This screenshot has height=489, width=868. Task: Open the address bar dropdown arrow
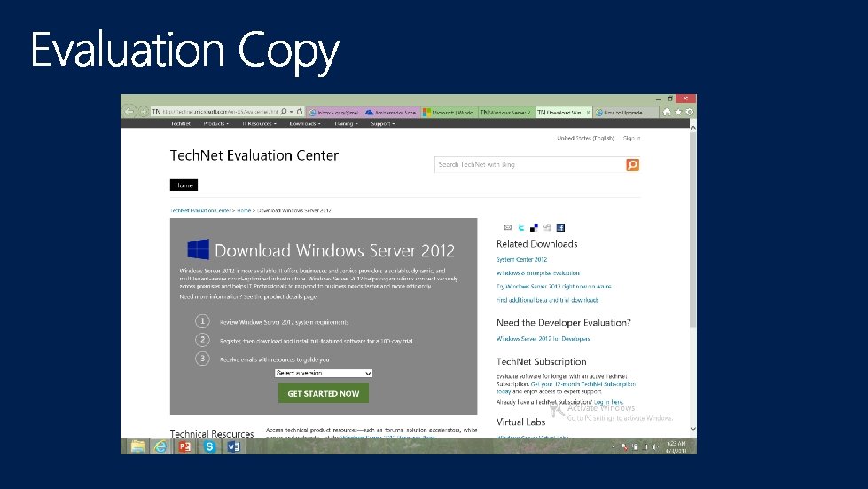[291, 112]
